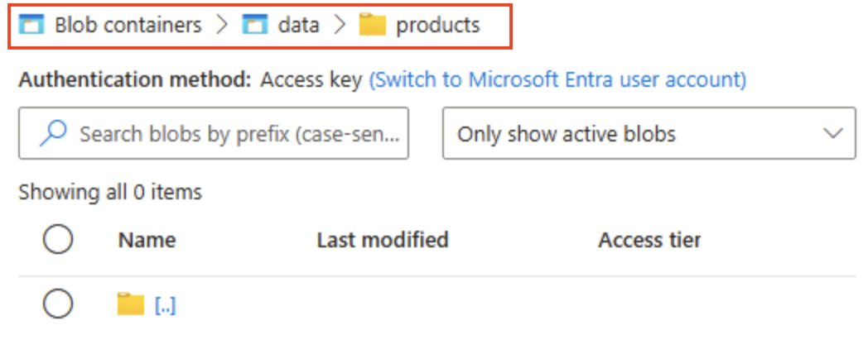This screenshot has width=868, height=354.
Task: Select the products breadcrumb label
Action: click(x=437, y=25)
